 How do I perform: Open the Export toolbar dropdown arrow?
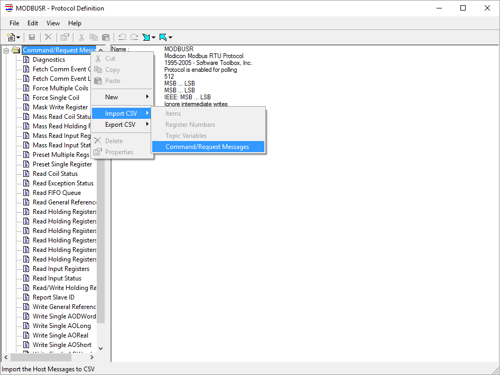[170, 37]
